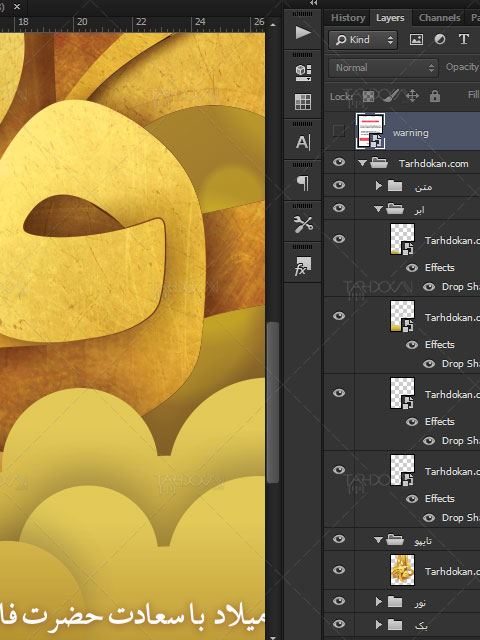Filter layers by type text layers
This screenshot has width=480, height=640.
click(x=463, y=40)
